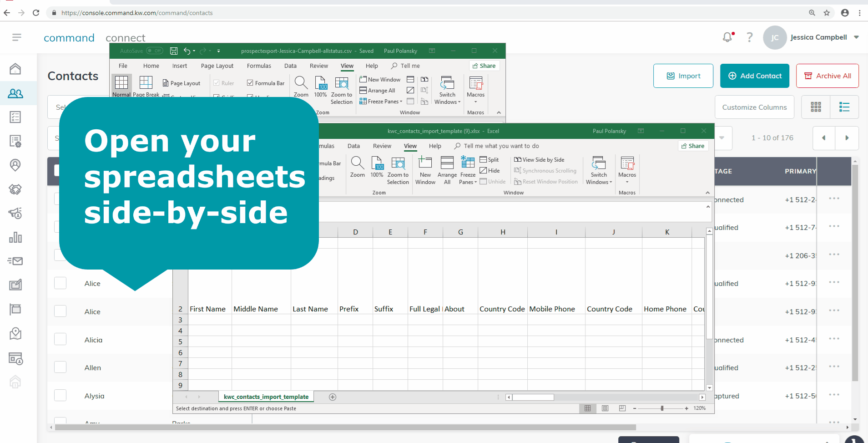Click Customize Columns button

click(754, 107)
